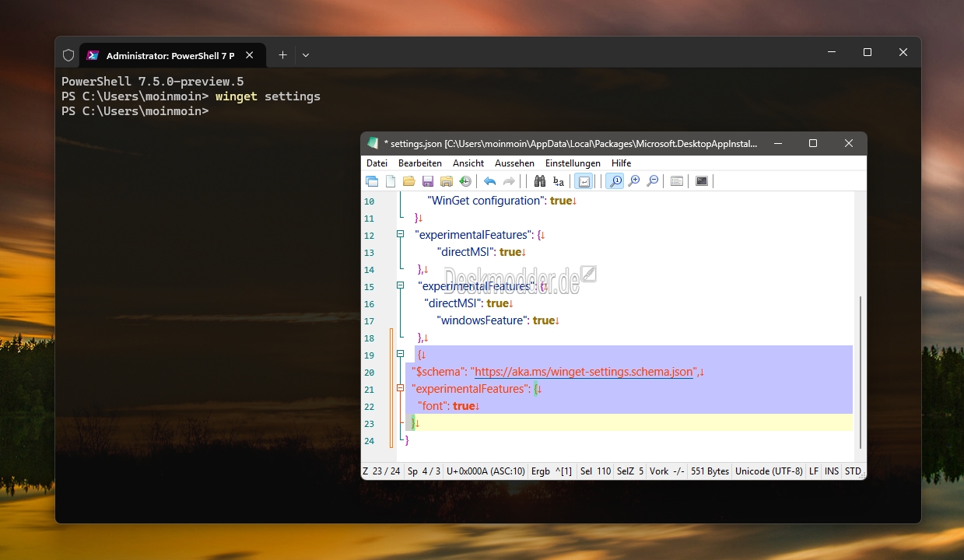Open Find with the binoculars icon
Screen dimensions: 964x560
(540, 181)
